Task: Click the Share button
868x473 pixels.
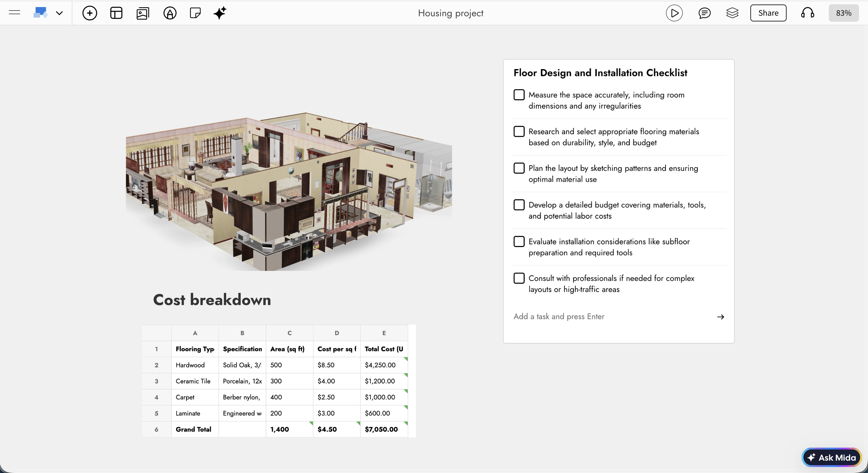Action: click(x=768, y=13)
